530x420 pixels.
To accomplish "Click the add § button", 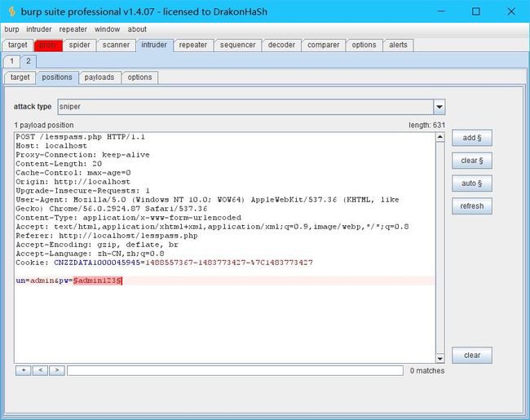I will (472, 138).
